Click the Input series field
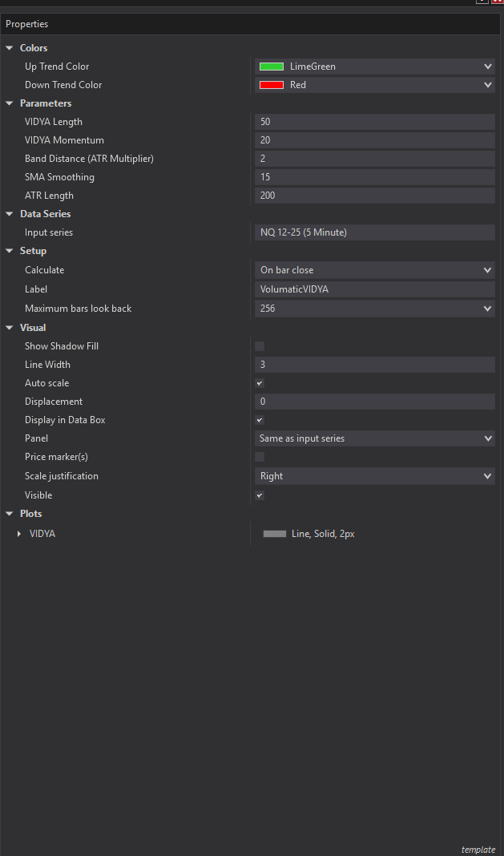The height and width of the screenshot is (856, 504). (x=374, y=232)
